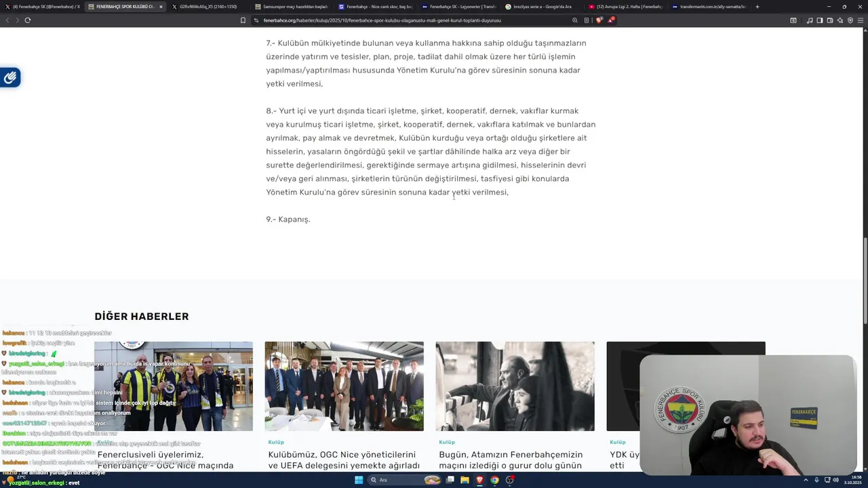Open Task View in the taskbar

click(450, 480)
